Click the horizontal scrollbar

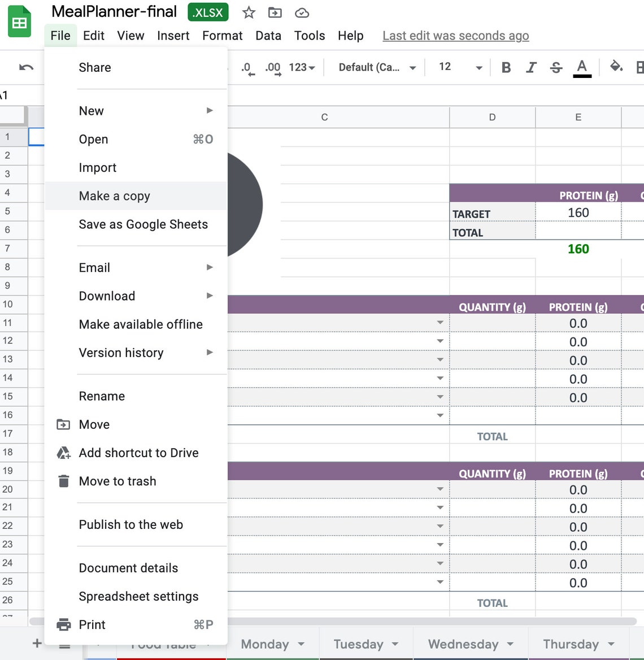(x=333, y=622)
